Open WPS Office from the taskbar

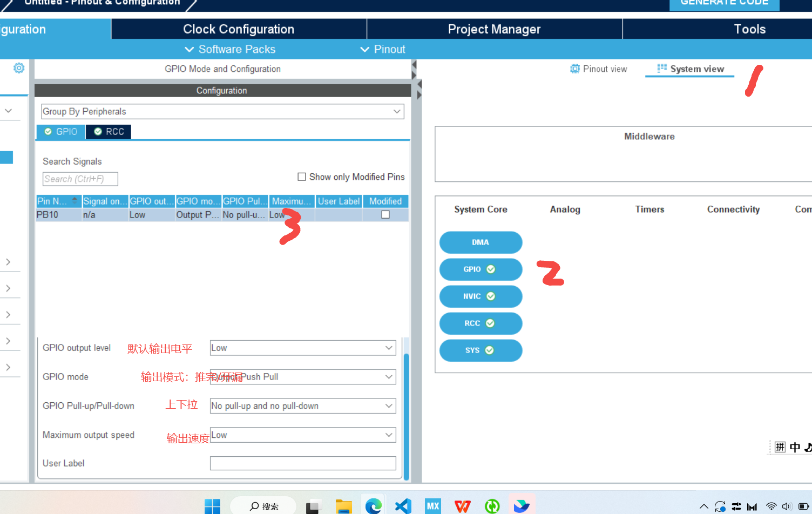coord(463,506)
